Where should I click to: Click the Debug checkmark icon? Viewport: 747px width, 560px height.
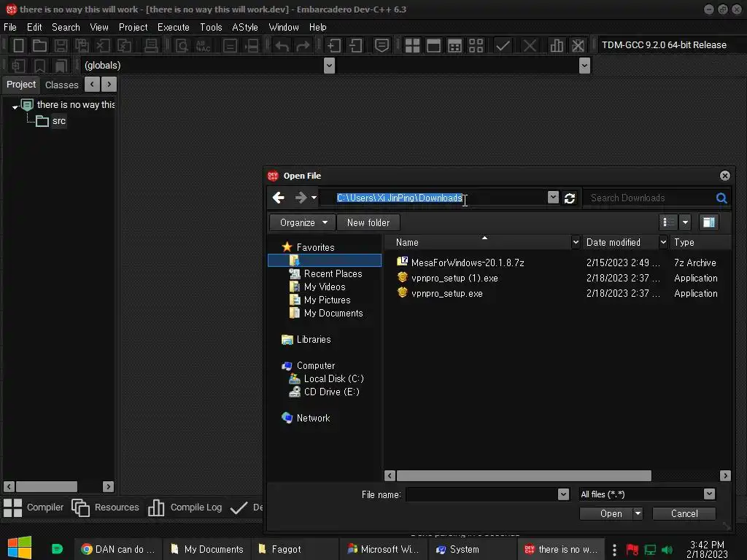coord(503,46)
